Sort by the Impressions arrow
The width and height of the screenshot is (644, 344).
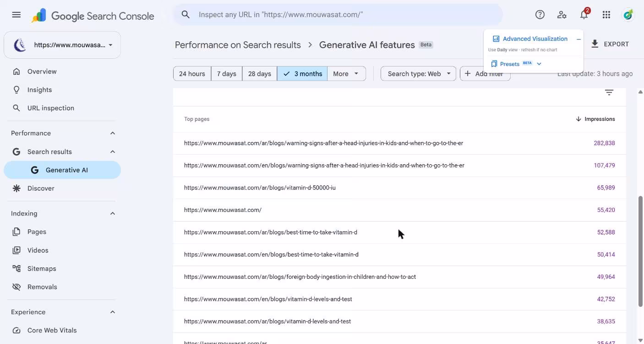(x=579, y=119)
